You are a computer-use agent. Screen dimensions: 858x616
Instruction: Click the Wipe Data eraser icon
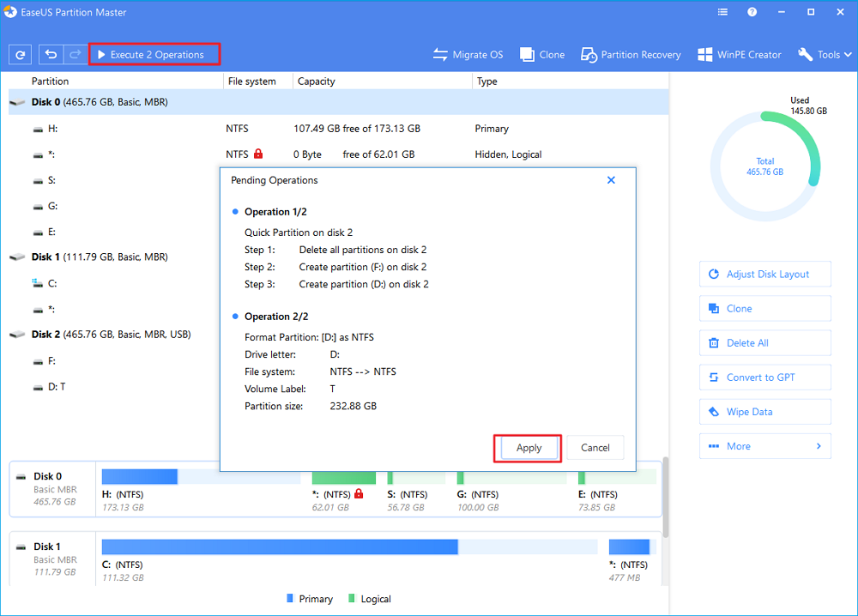(714, 412)
